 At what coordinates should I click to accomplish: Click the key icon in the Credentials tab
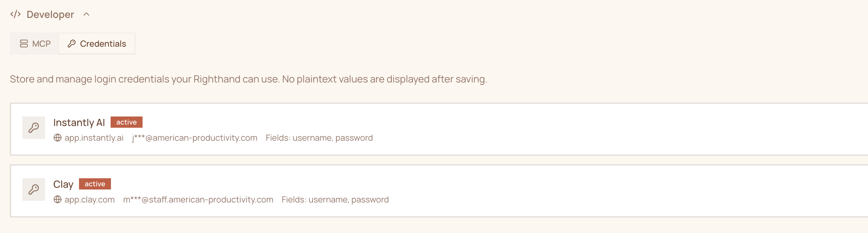point(72,44)
